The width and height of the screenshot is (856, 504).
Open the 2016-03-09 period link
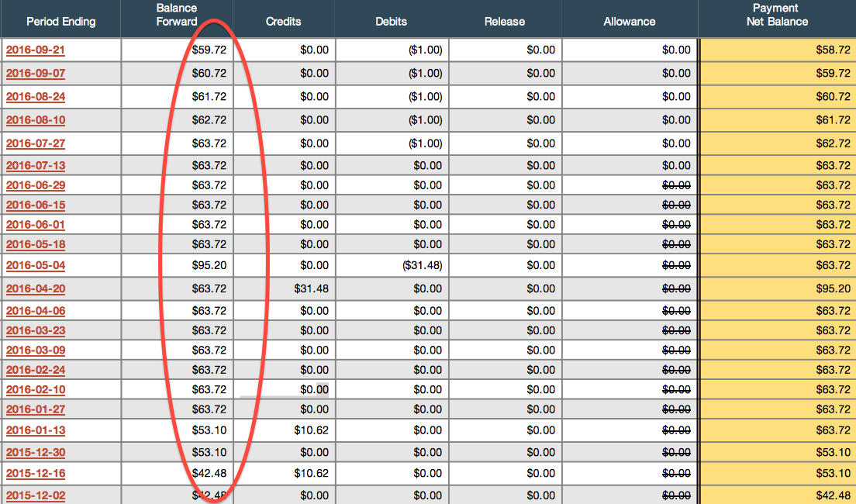click(x=36, y=350)
